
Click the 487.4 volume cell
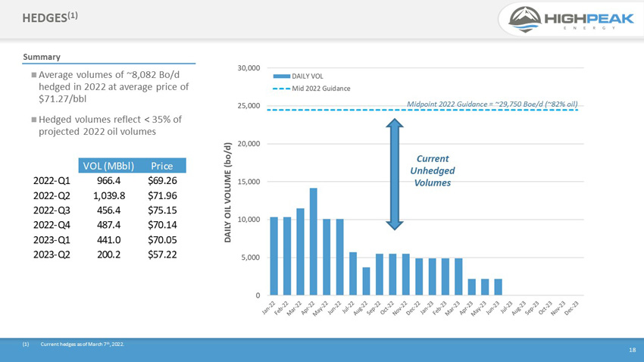pos(109,225)
